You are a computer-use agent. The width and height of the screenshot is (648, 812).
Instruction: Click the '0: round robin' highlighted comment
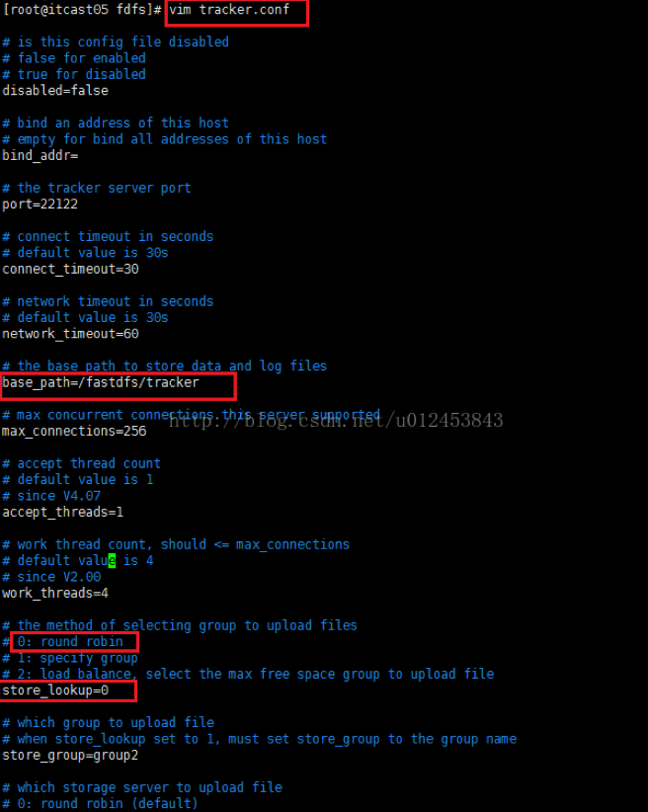pyautogui.click(x=70, y=642)
